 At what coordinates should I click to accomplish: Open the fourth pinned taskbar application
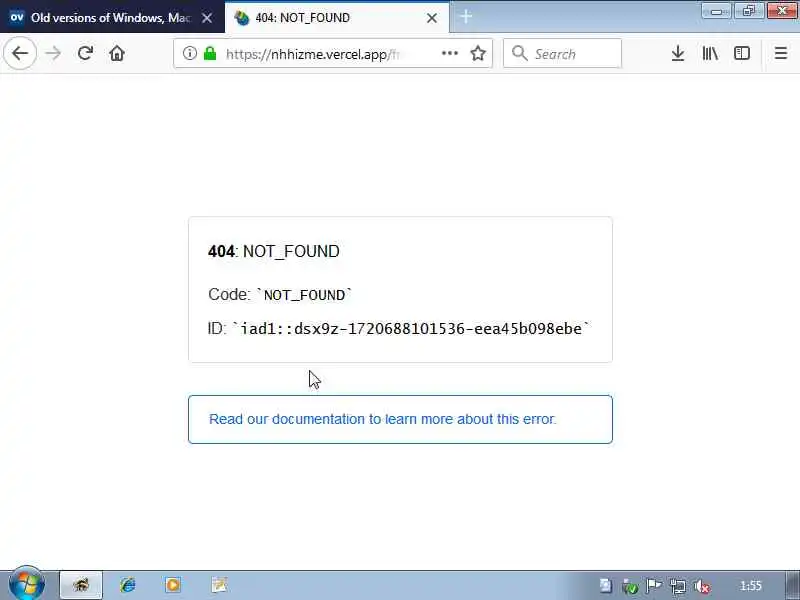coord(219,585)
